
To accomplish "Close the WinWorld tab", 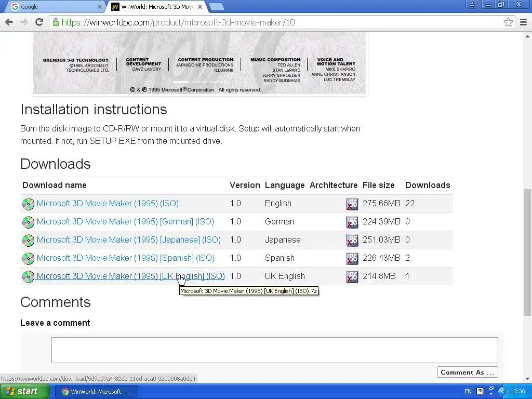I will 200,7.
